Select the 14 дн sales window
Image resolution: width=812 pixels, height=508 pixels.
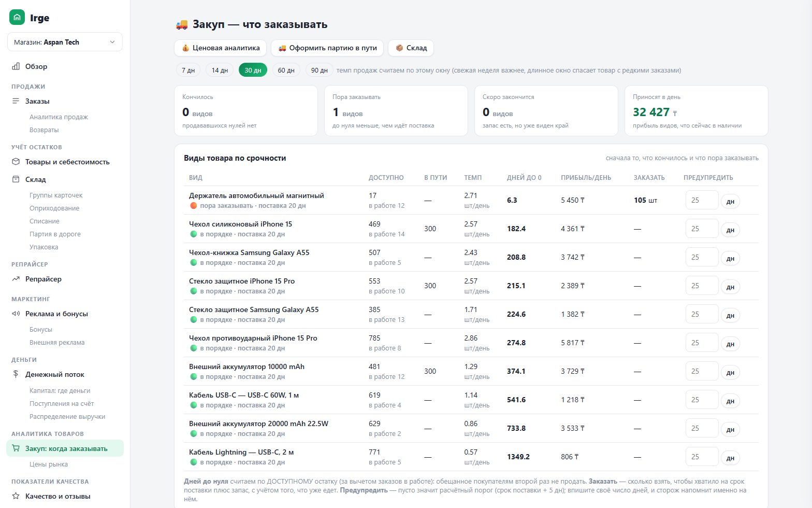coord(220,70)
